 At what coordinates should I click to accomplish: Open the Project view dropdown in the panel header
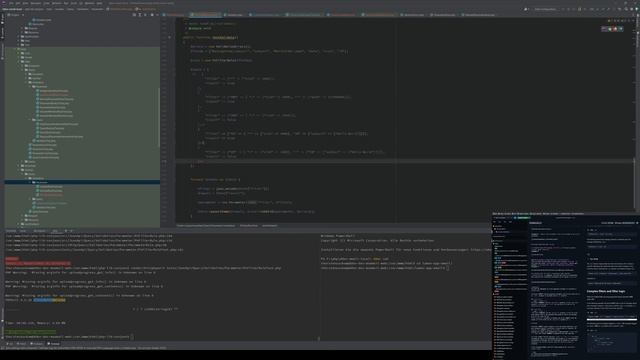(16, 15)
